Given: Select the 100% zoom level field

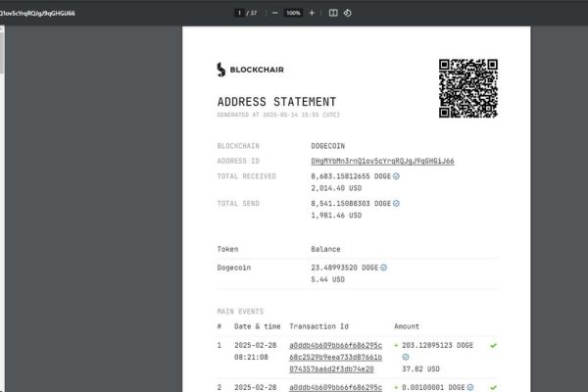Looking at the screenshot, I should pyautogui.click(x=293, y=13).
